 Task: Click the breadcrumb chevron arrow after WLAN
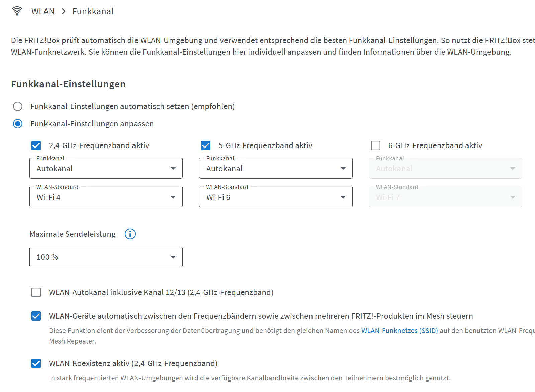pos(64,11)
